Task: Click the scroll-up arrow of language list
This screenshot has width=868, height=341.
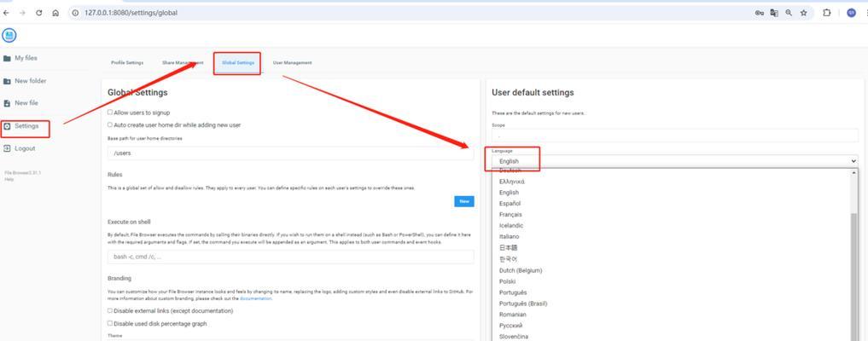Action: (853, 173)
